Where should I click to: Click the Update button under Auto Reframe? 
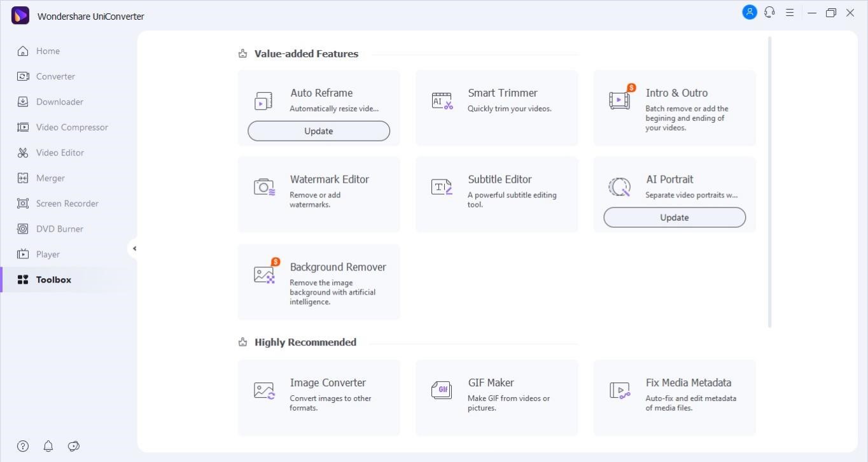click(x=319, y=131)
